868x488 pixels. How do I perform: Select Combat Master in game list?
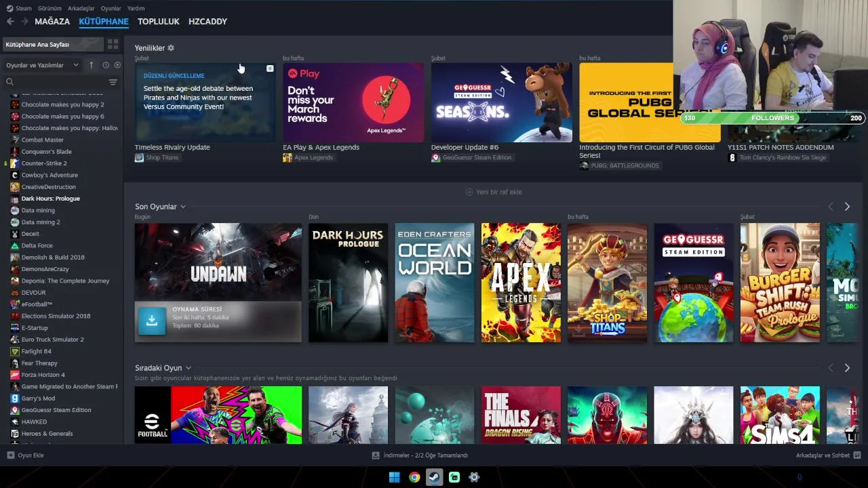42,140
